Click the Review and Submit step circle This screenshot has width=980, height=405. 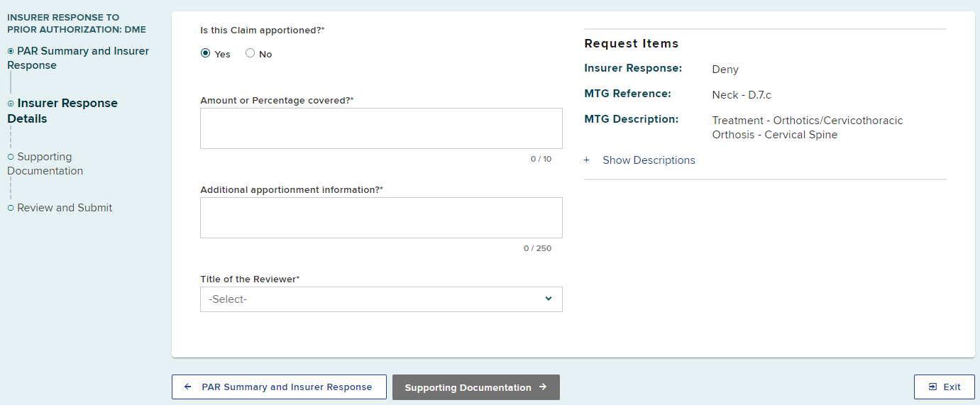pyautogui.click(x=11, y=208)
